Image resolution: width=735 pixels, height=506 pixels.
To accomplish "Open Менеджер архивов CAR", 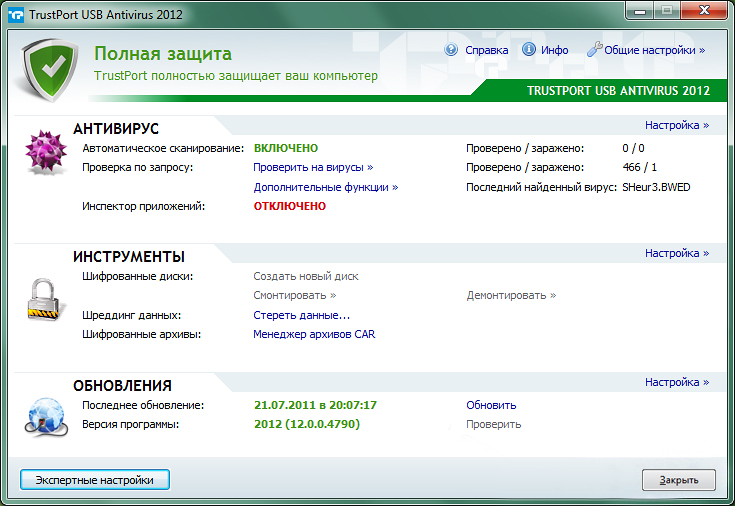I will click(314, 334).
